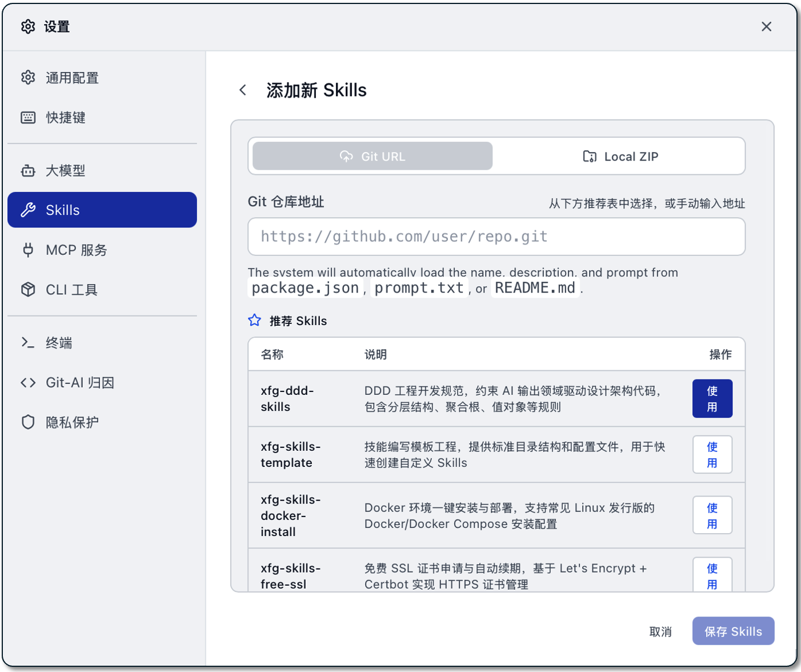This screenshot has height=672, width=801.
Task: Click the gear icon beside 通用配置
Action: tap(28, 78)
